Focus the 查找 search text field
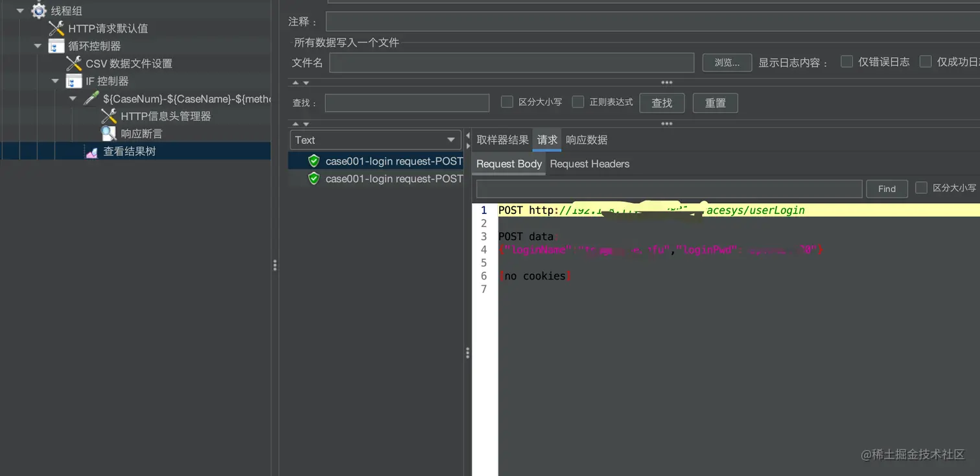 [407, 102]
